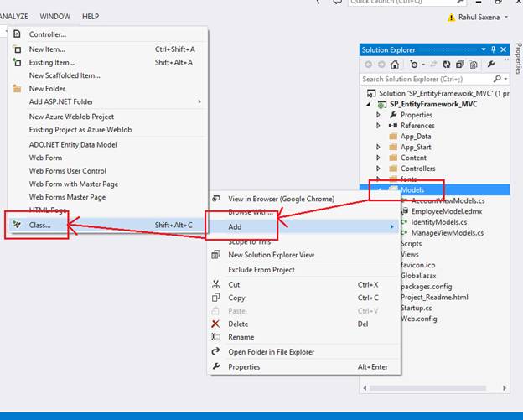This screenshot has height=420, width=523.
Task: Click the Open Folder in File Explorer icon
Action: point(215,351)
